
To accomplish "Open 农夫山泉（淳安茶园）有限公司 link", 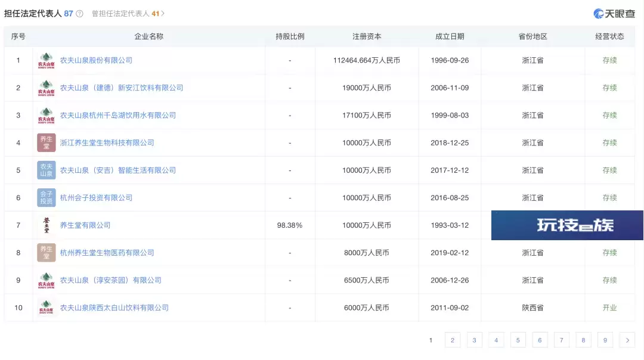I will pyautogui.click(x=111, y=280).
